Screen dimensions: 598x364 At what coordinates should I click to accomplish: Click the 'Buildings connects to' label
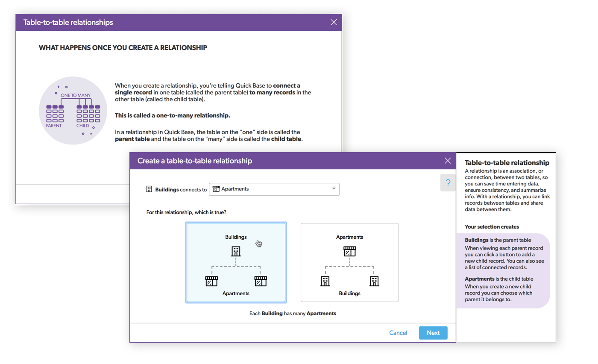click(x=181, y=189)
